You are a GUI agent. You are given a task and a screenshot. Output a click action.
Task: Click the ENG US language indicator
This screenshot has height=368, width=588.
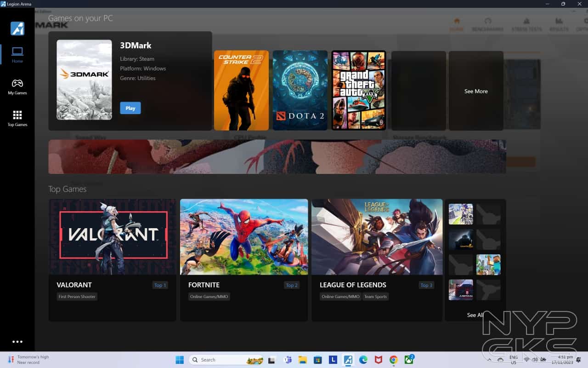coord(514,360)
